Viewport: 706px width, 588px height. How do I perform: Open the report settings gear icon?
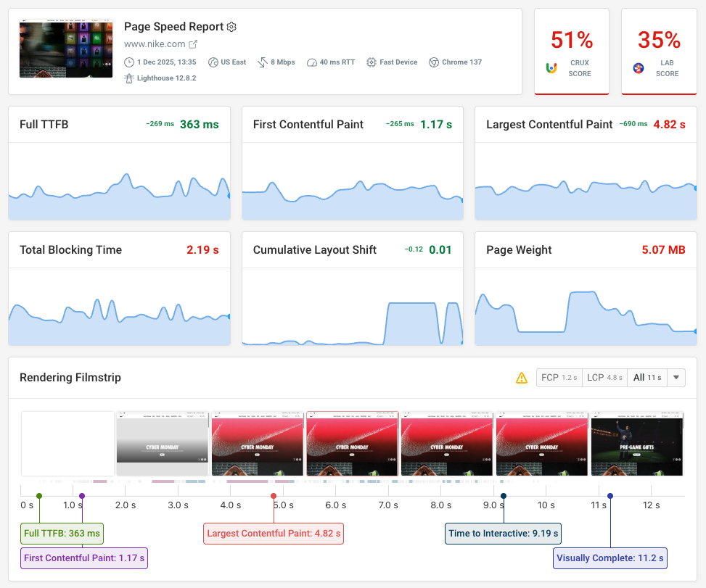pos(231,27)
